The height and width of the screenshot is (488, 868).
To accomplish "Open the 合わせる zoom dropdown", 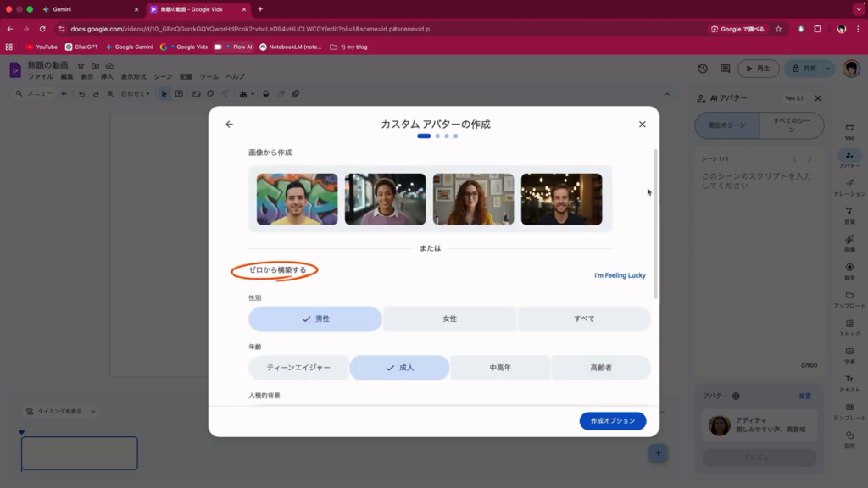I will point(135,93).
